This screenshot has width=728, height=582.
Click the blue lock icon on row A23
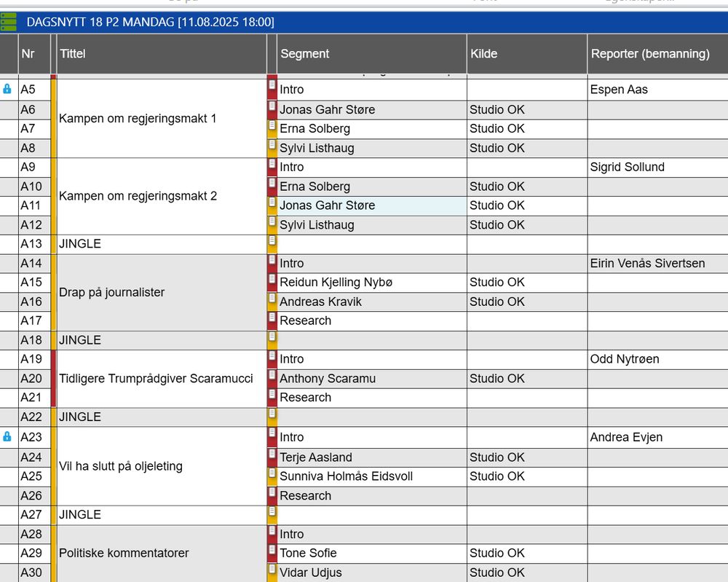click(7, 436)
